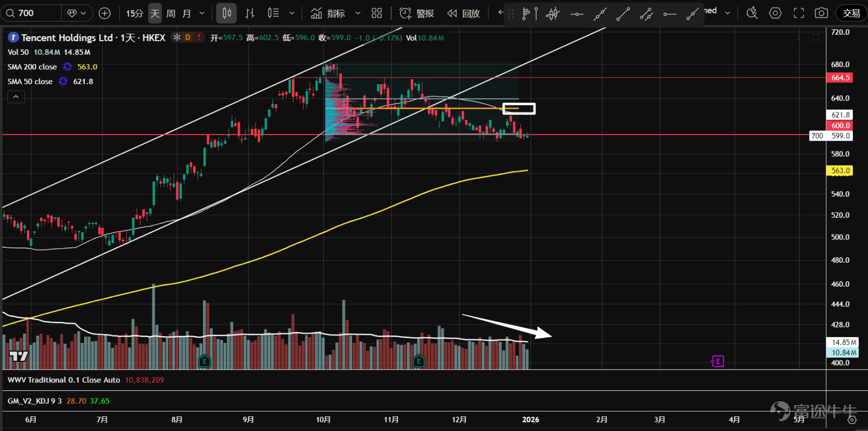Screen dimensions: 868x431
Task: Select the trend line drawing tool
Action: coord(623,14)
